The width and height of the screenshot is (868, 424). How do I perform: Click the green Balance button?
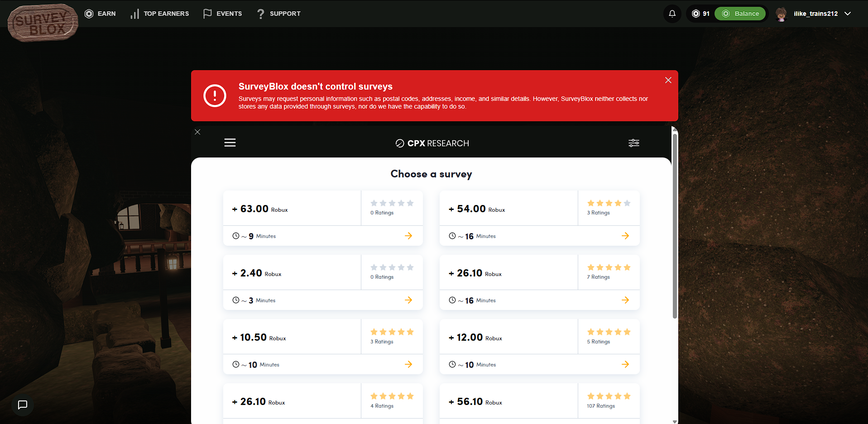click(740, 14)
